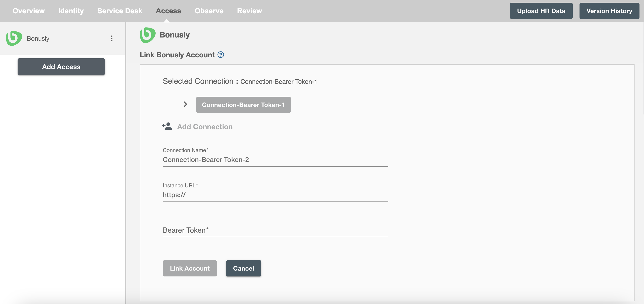Click the Bonusly logo in the header
Screen dimensions: 644x304
(x=148, y=35)
